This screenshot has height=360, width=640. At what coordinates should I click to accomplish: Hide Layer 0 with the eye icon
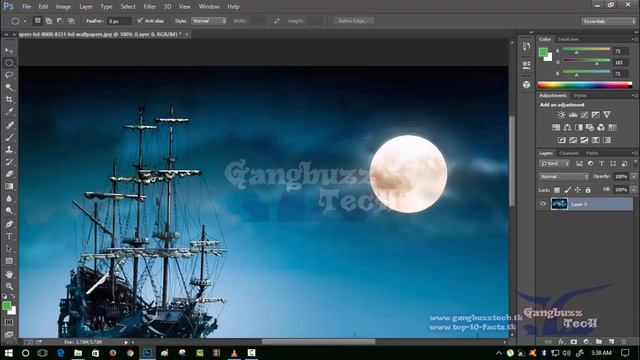pyautogui.click(x=543, y=204)
